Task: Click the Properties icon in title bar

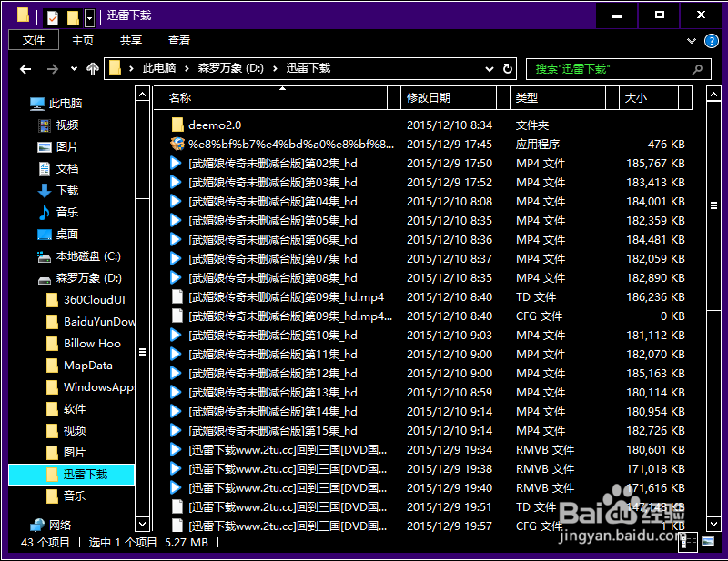Action: pyautogui.click(x=53, y=17)
